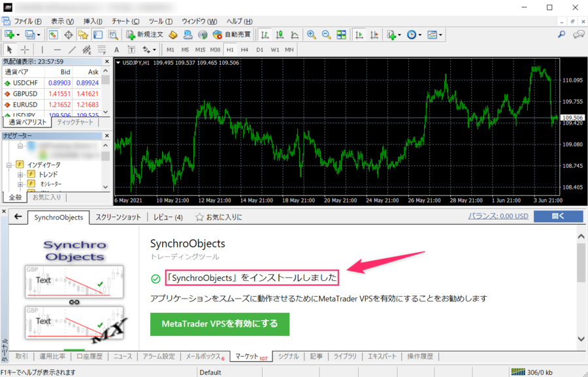Open the virtual hosting cloud icon
Image resolution: width=588 pixels, height=377 pixels.
pos(188,35)
